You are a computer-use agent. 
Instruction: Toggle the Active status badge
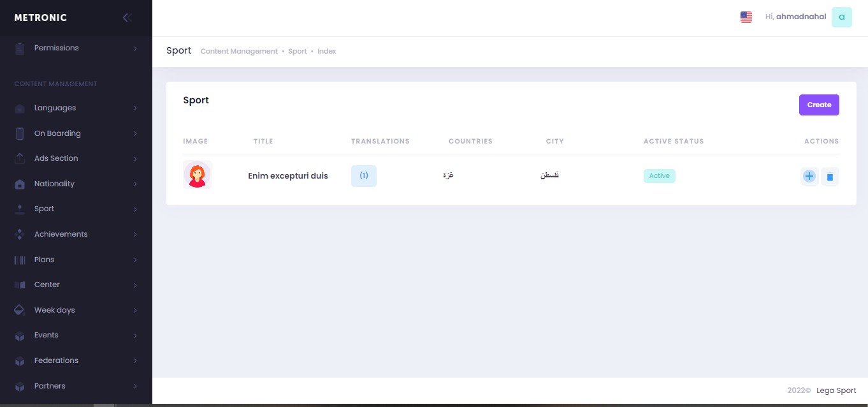659,176
